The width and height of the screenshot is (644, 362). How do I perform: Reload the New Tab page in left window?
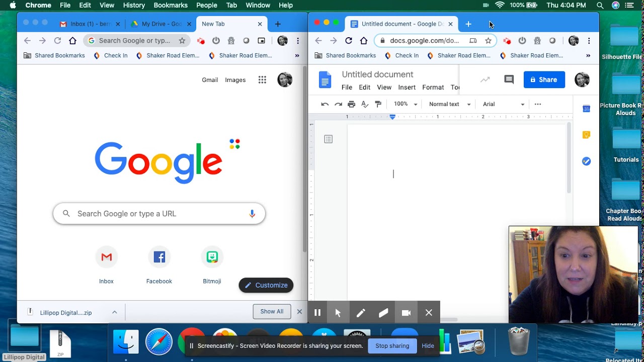point(57,41)
